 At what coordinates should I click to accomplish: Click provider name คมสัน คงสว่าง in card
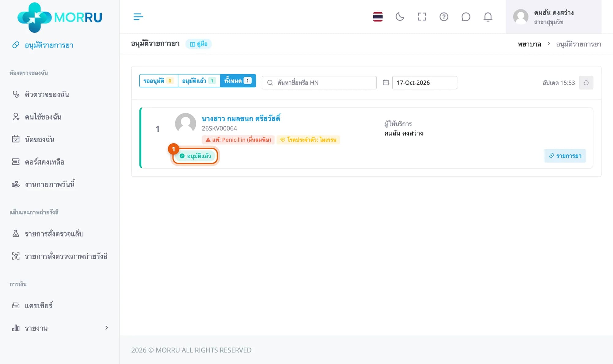(404, 133)
